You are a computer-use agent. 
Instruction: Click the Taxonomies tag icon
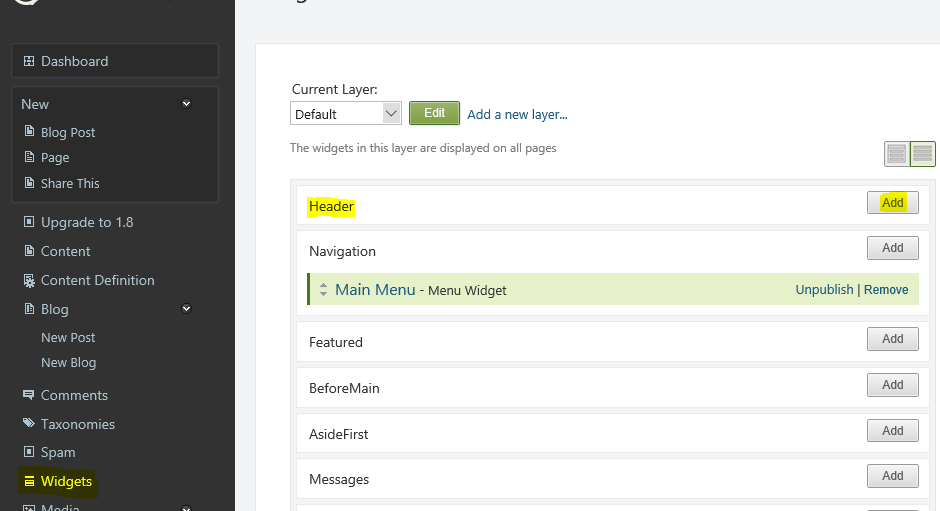(29, 424)
